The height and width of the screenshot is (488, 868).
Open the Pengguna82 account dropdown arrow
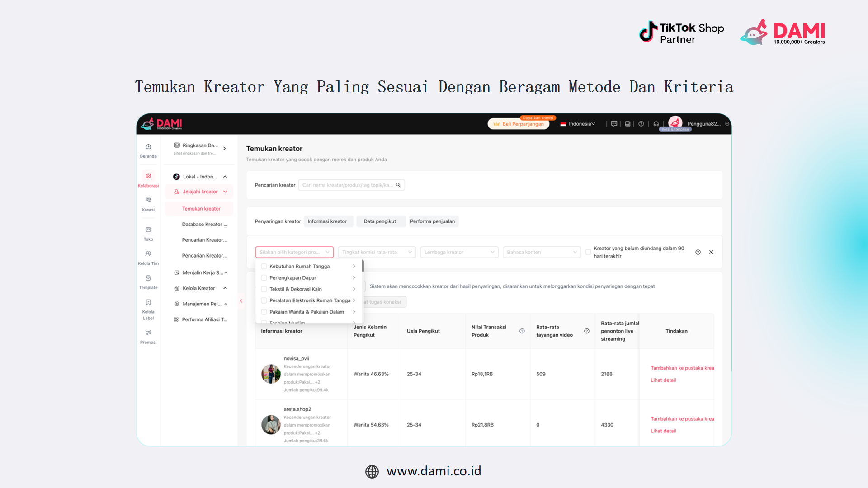point(727,124)
